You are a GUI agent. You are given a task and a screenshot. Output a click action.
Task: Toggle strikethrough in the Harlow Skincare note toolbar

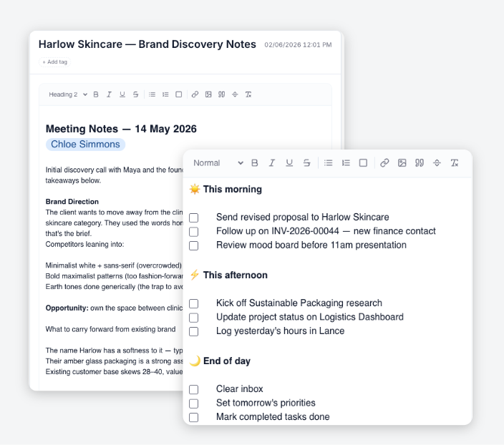[x=135, y=94]
